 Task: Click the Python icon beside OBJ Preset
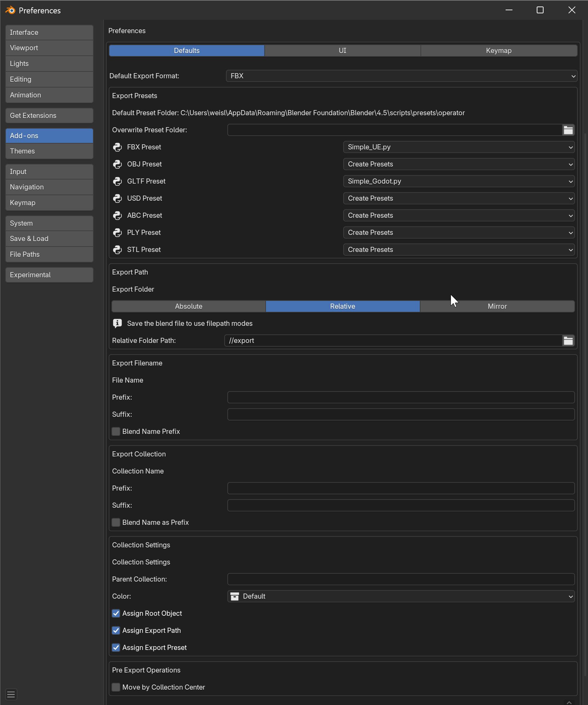tap(117, 164)
